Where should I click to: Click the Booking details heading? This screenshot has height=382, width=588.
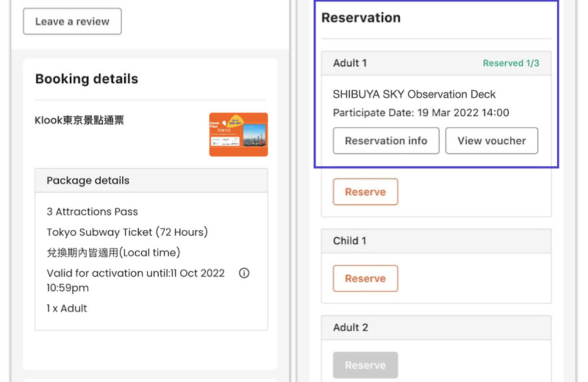(x=86, y=79)
